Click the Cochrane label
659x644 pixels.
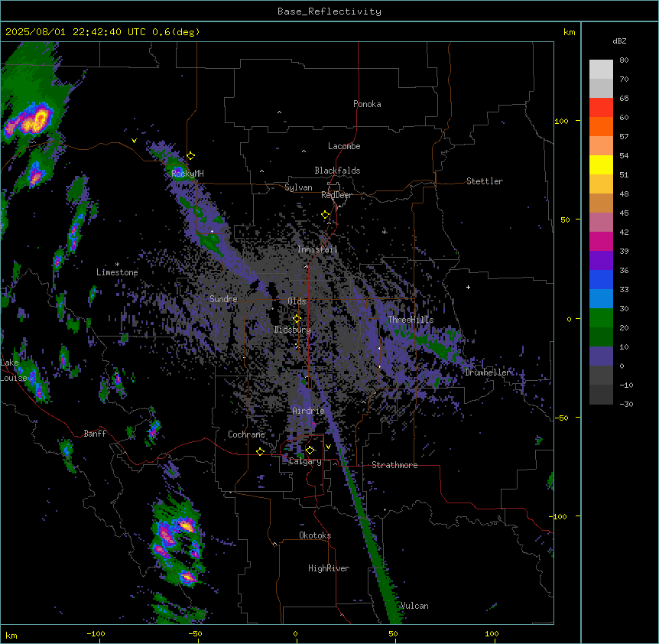pos(246,434)
